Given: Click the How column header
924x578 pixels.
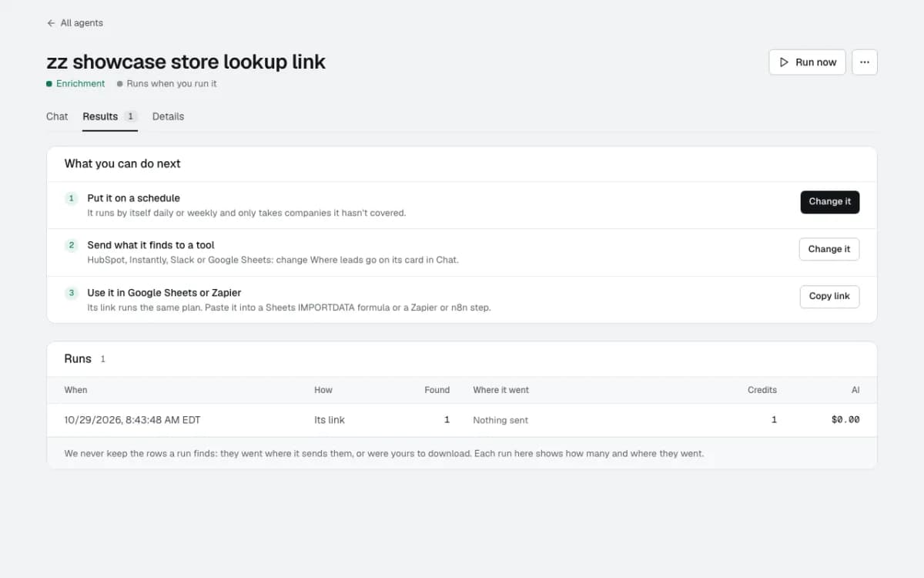Looking at the screenshot, I should pos(323,390).
